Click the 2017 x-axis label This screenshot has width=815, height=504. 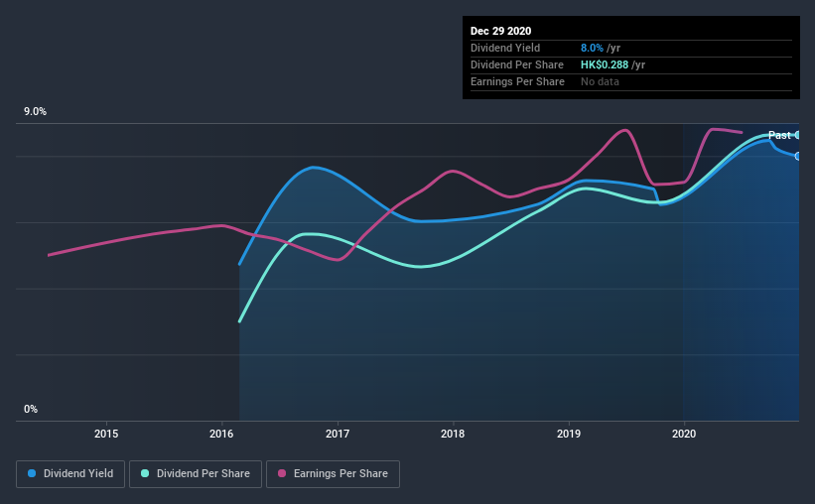[x=338, y=434]
